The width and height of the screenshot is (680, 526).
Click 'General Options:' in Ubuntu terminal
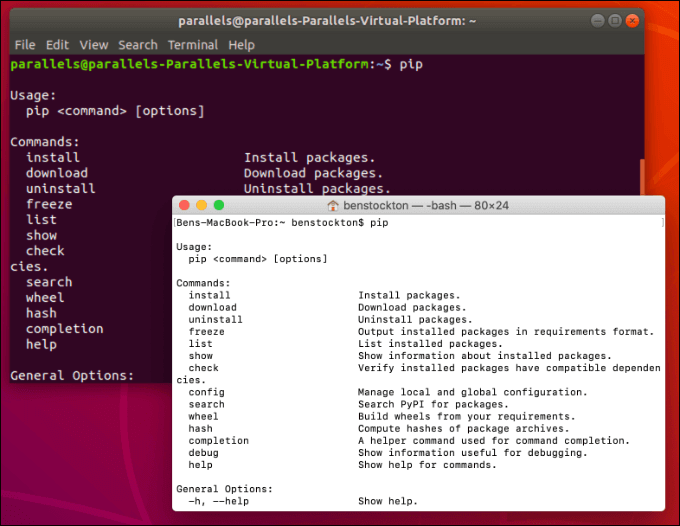click(x=72, y=376)
